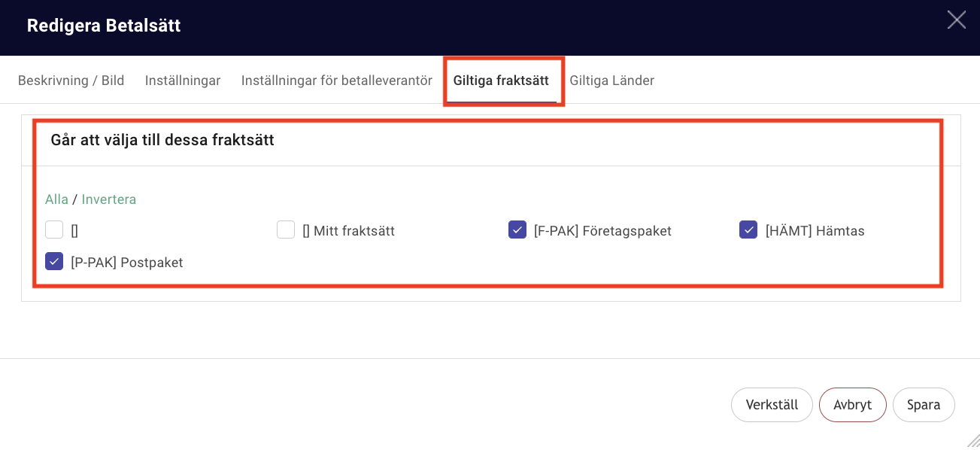The width and height of the screenshot is (980, 450).
Task: Select the Giltiga fraktsätt tab
Action: (501, 81)
